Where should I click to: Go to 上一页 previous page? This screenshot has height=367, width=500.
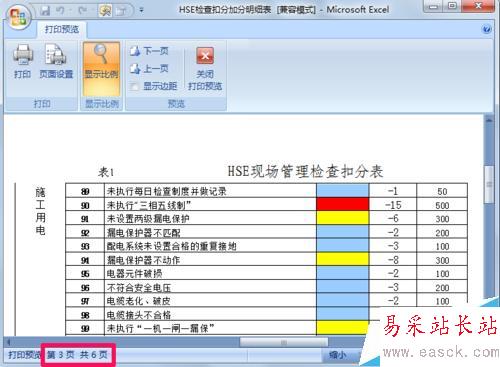tap(149, 69)
